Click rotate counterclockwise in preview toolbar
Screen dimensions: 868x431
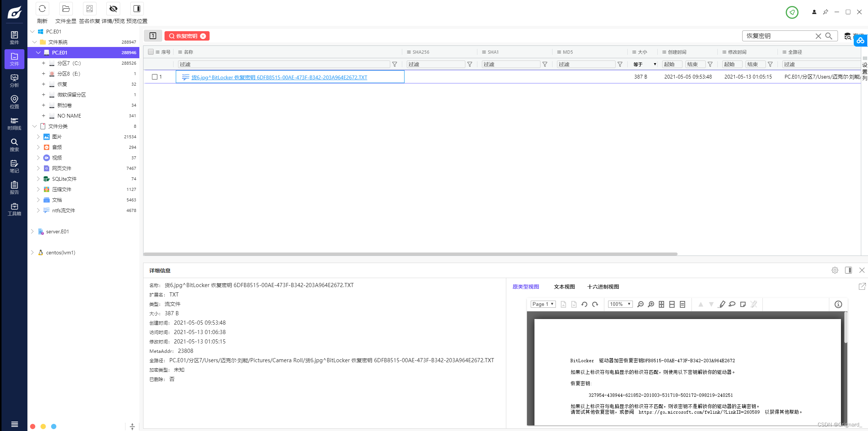[x=584, y=304]
